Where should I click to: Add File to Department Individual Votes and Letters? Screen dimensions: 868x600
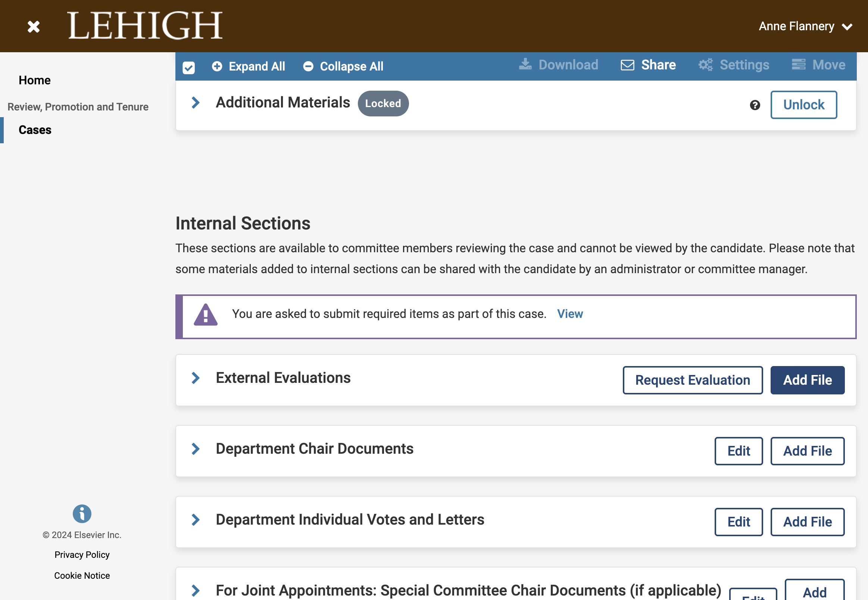click(x=808, y=522)
